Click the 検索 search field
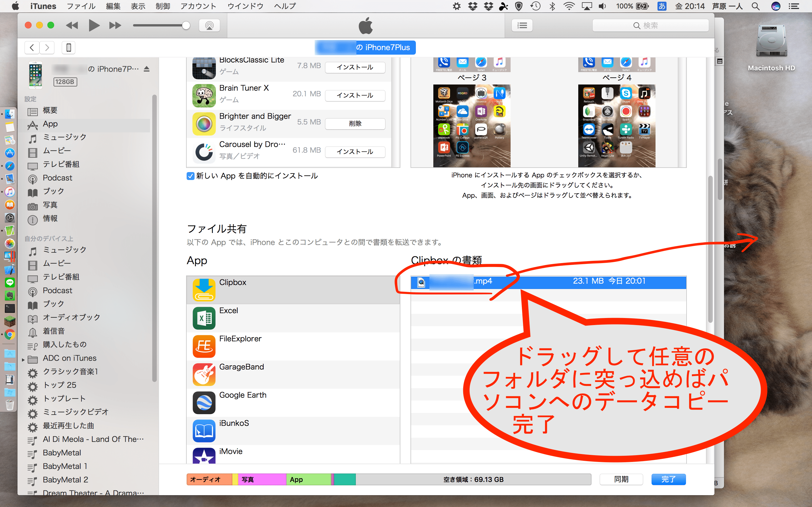The width and height of the screenshot is (812, 507). coord(650,25)
